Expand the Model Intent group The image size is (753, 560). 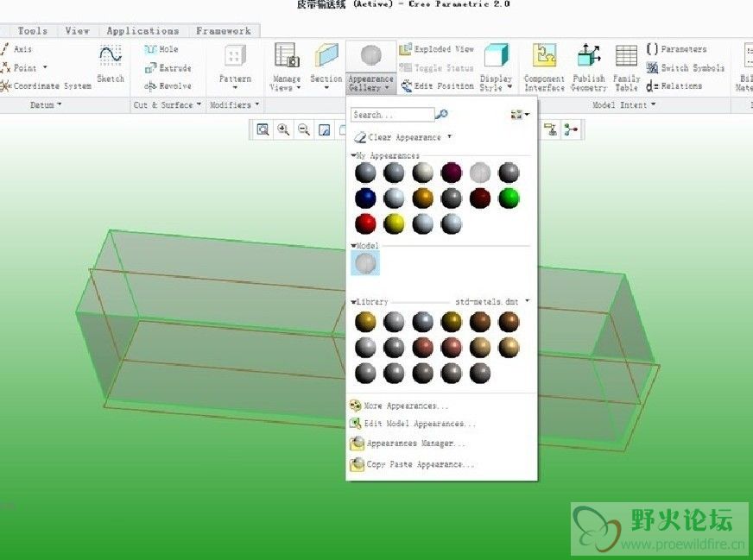623,104
